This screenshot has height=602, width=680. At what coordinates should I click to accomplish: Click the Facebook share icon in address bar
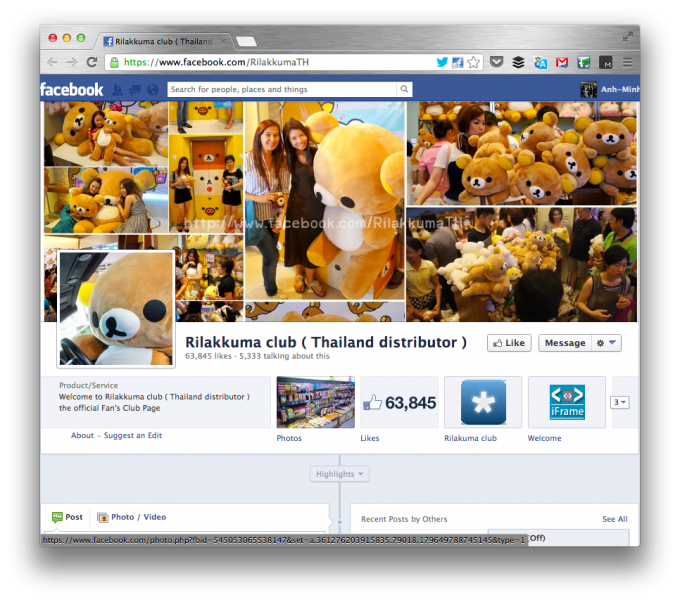point(458,62)
